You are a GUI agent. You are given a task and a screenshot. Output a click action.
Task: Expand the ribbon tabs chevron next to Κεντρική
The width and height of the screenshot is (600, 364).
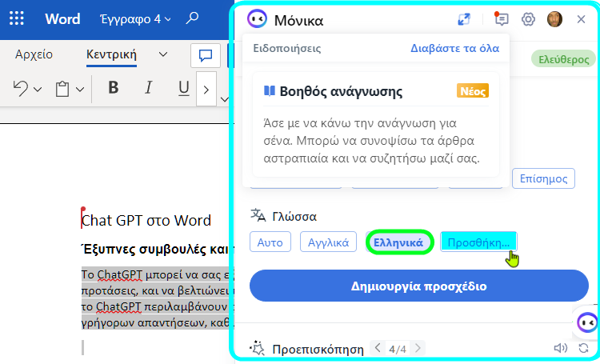tap(163, 54)
